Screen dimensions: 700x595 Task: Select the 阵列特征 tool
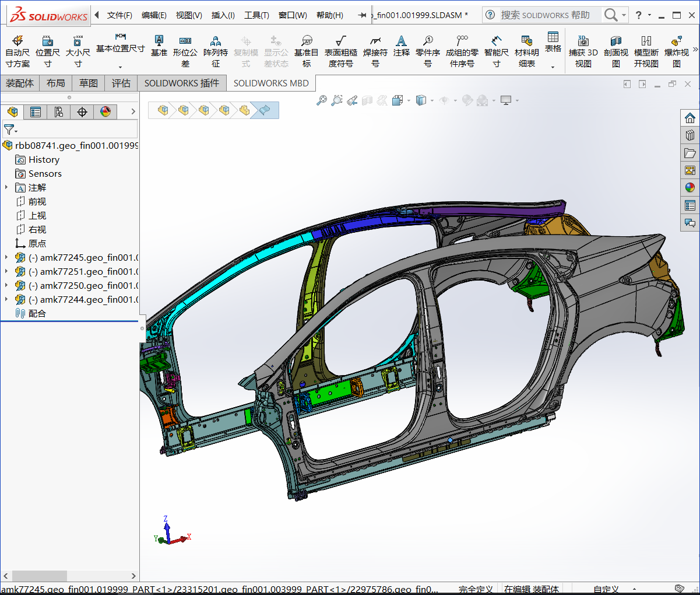pyautogui.click(x=216, y=51)
